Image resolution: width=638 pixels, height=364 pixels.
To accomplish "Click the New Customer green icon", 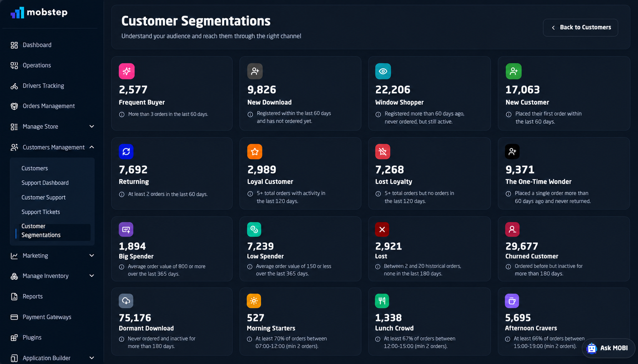I will click(513, 71).
